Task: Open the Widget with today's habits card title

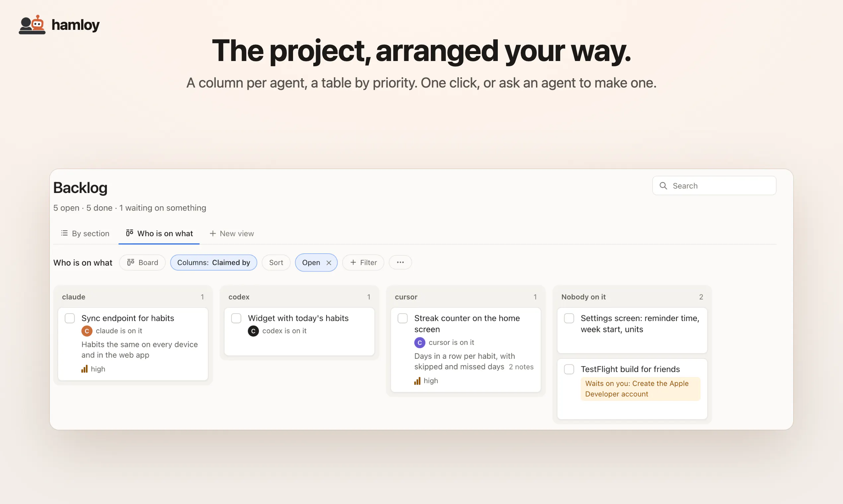Action: [x=298, y=318]
